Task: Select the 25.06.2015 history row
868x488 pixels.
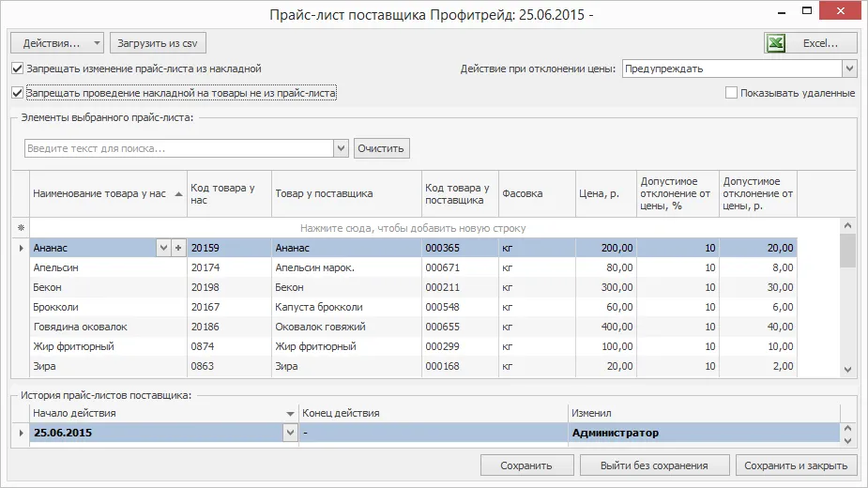Action: coord(434,433)
